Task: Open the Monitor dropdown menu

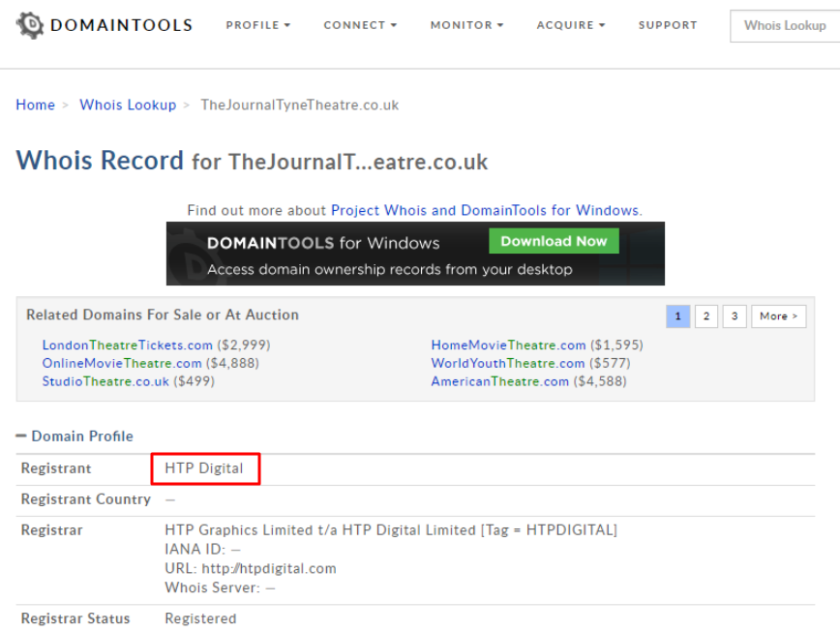Action: pyautogui.click(x=466, y=25)
